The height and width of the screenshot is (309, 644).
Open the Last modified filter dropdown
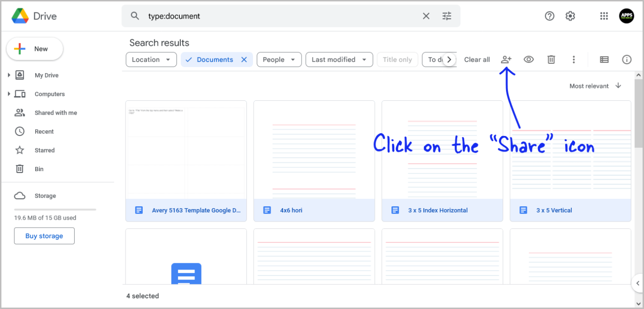[339, 59]
